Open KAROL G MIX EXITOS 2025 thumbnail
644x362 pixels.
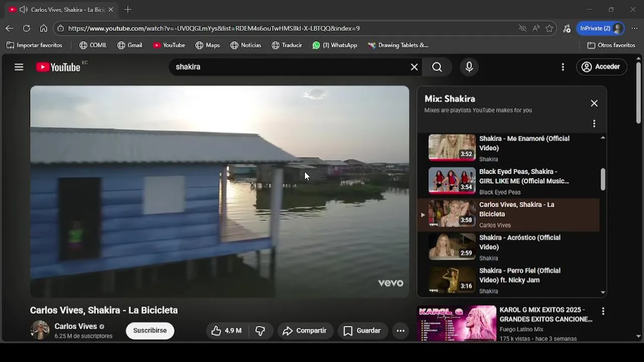pyautogui.click(x=456, y=324)
